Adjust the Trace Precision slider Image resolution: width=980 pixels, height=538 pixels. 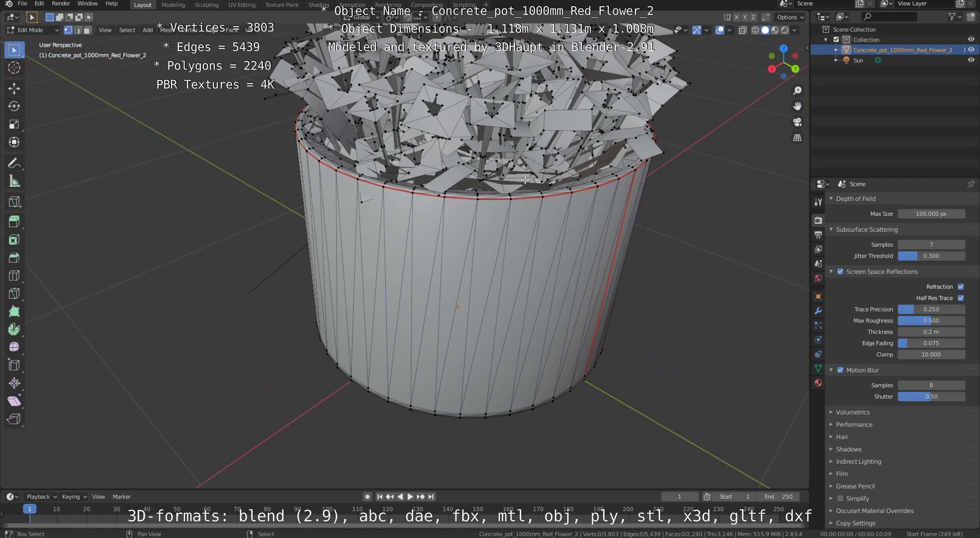click(x=931, y=309)
